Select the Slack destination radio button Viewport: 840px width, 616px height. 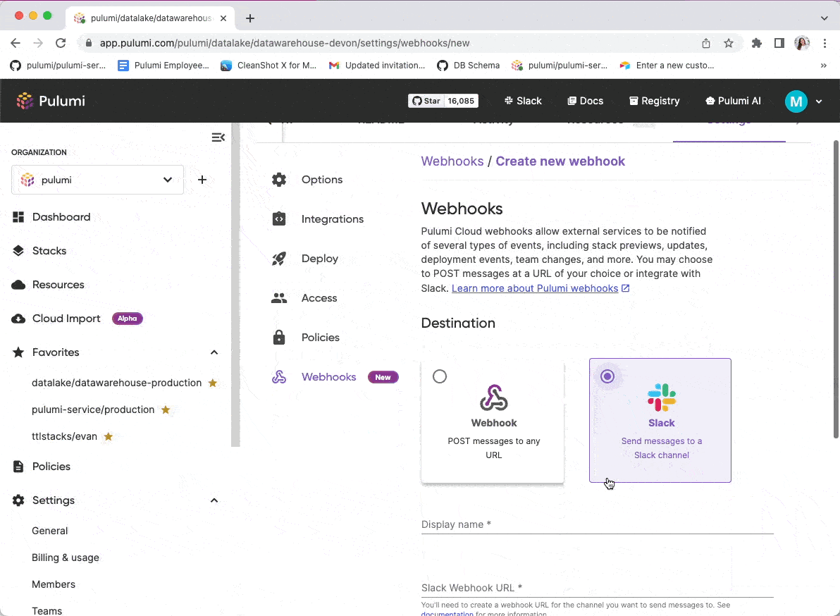click(607, 376)
